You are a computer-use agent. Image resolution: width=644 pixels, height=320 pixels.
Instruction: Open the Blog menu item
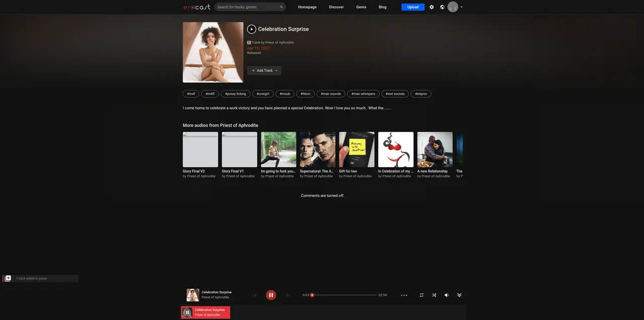click(382, 7)
